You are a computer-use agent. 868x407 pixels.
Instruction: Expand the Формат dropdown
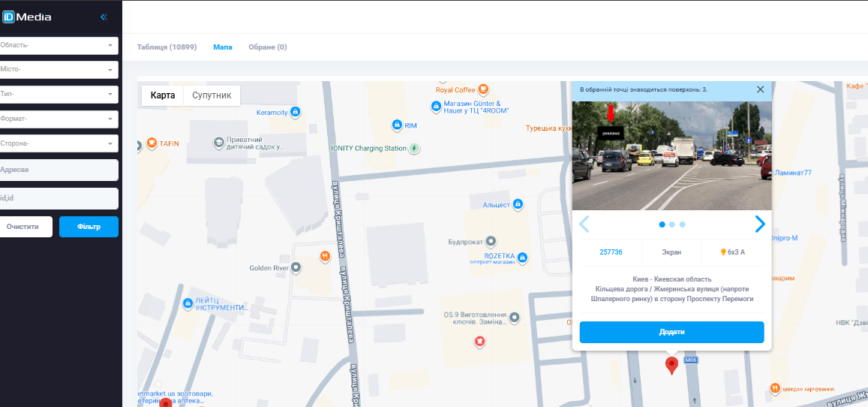pyautogui.click(x=58, y=119)
